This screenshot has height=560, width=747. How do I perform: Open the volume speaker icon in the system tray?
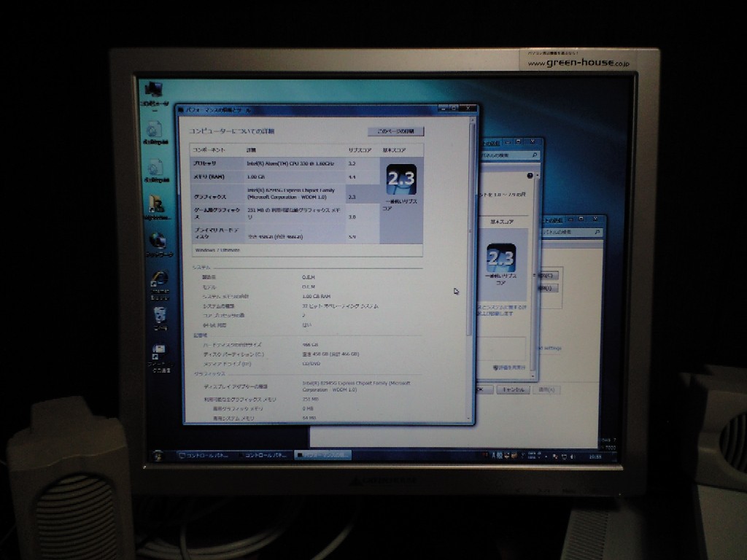point(572,456)
